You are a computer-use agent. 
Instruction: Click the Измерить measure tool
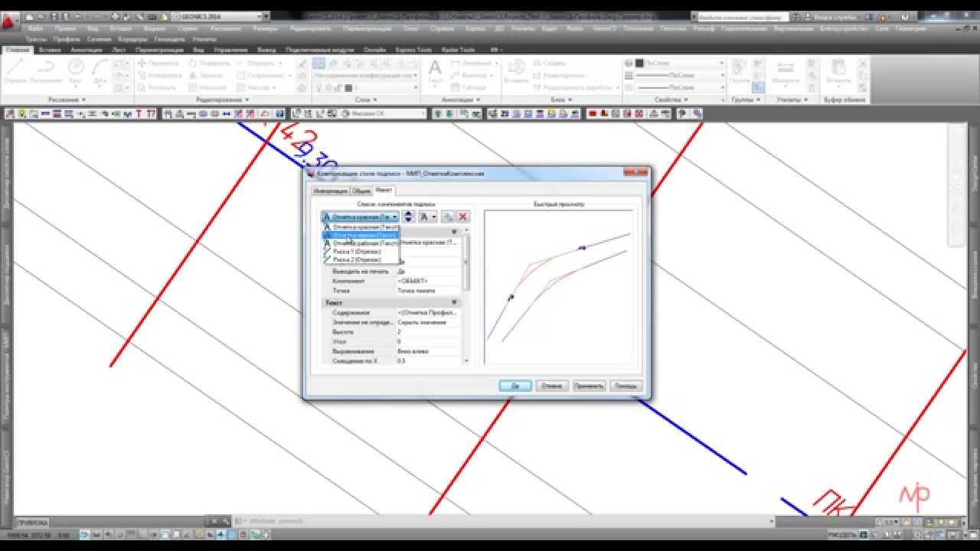785,72
